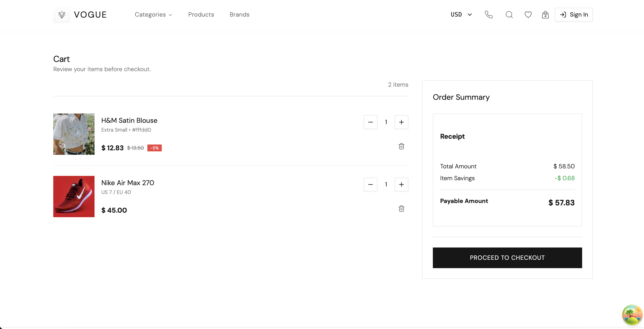Decrease H&M Satin Blouse quantity
Screen dimensions: 644x329
point(370,122)
